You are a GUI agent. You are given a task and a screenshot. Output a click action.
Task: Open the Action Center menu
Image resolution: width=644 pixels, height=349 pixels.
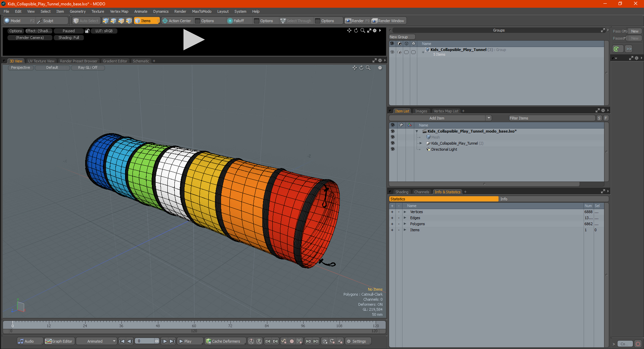177,21
